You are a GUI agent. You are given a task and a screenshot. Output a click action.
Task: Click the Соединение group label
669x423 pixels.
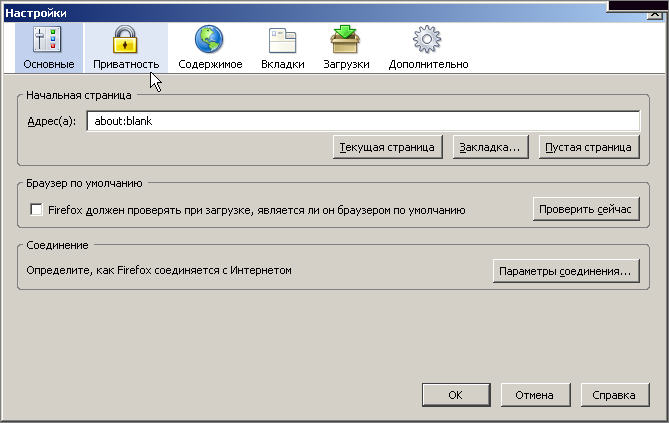[57, 245]
